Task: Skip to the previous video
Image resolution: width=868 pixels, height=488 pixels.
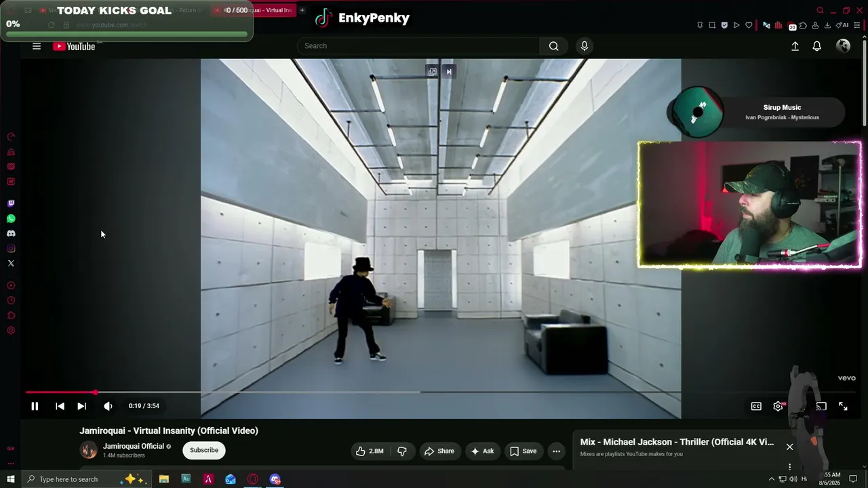Action: tap(60, 406)
